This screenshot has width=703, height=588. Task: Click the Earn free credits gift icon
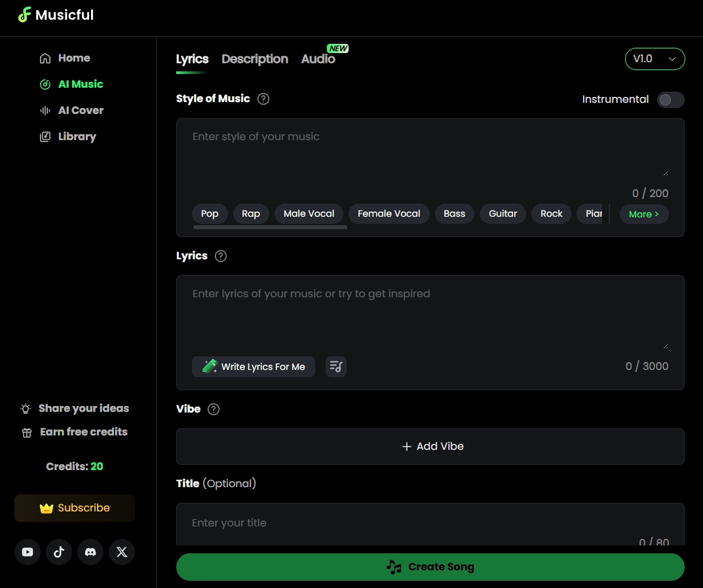click(27, 432)
